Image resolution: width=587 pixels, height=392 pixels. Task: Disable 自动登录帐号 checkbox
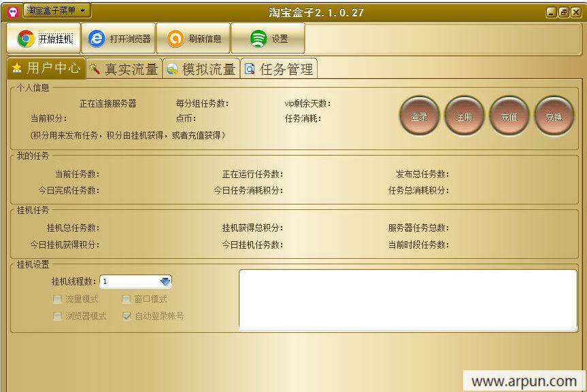[x=127, y=315]
